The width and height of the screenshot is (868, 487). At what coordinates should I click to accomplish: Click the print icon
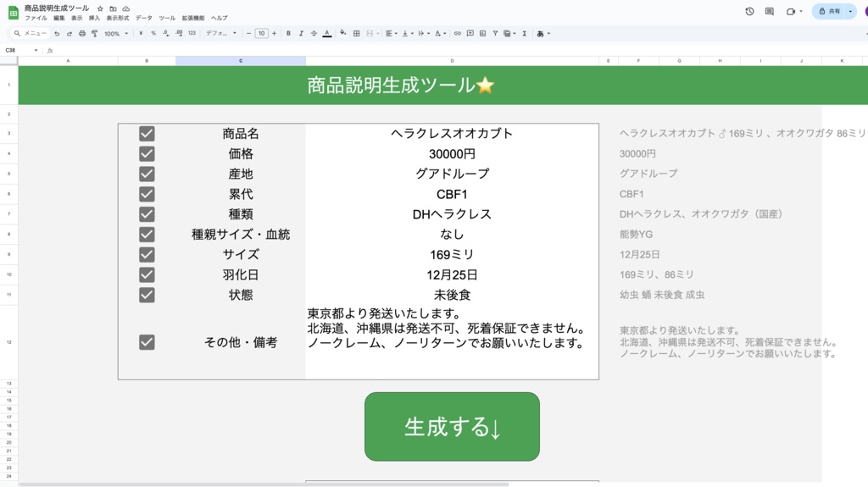(82, 34)
